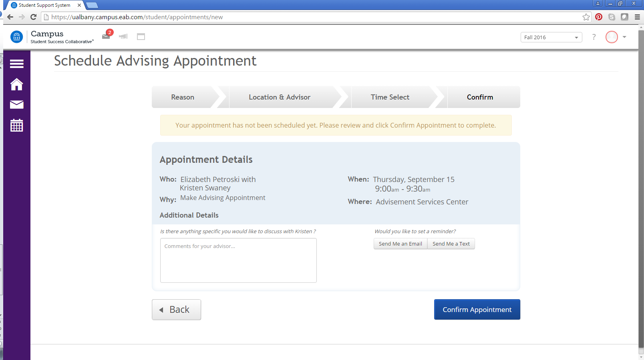This screenshot has height=360, width=644.
Task: Open help with the question mark icon
Action: (594, 37)
